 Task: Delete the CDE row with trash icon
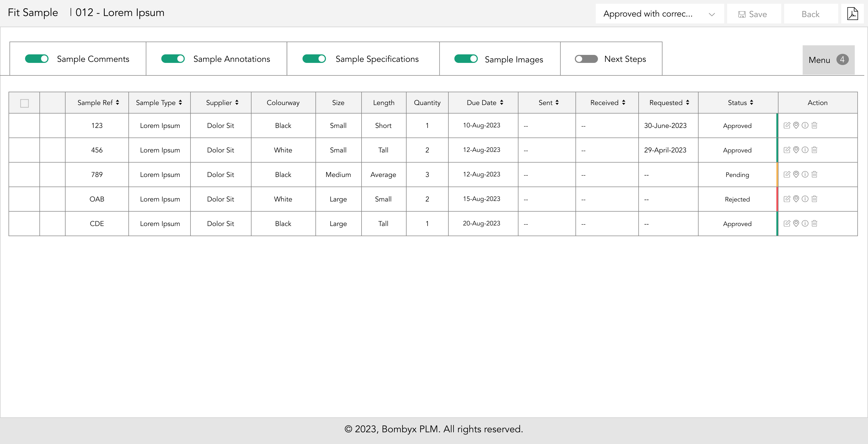click(814, 224)
